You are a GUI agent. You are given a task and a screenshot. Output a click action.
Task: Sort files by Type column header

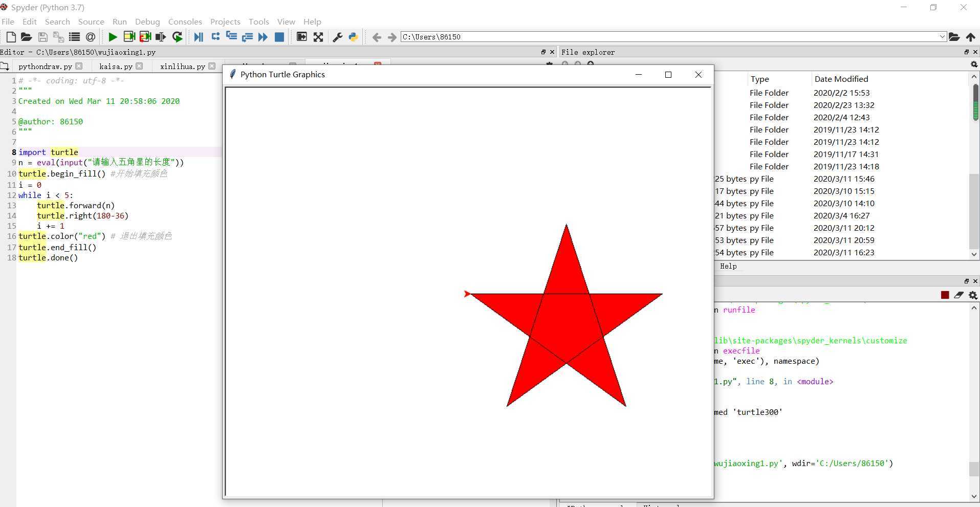coord(759,79)
